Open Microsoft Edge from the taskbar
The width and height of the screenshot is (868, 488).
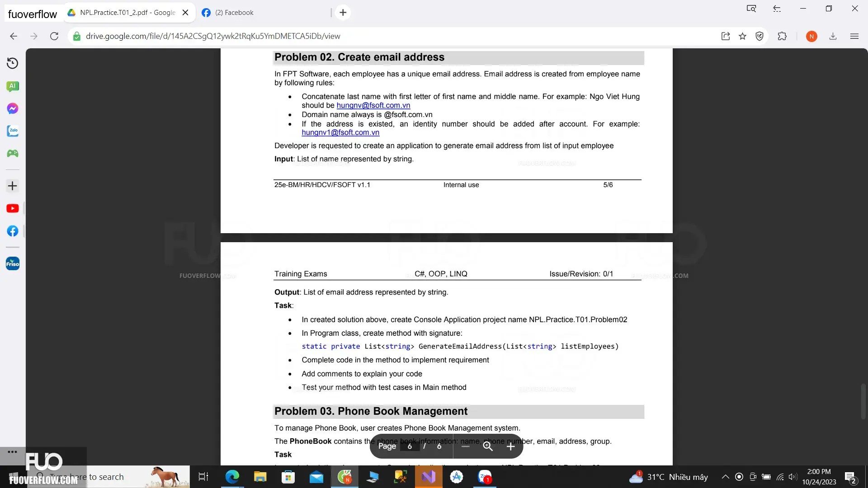[232, 477]
